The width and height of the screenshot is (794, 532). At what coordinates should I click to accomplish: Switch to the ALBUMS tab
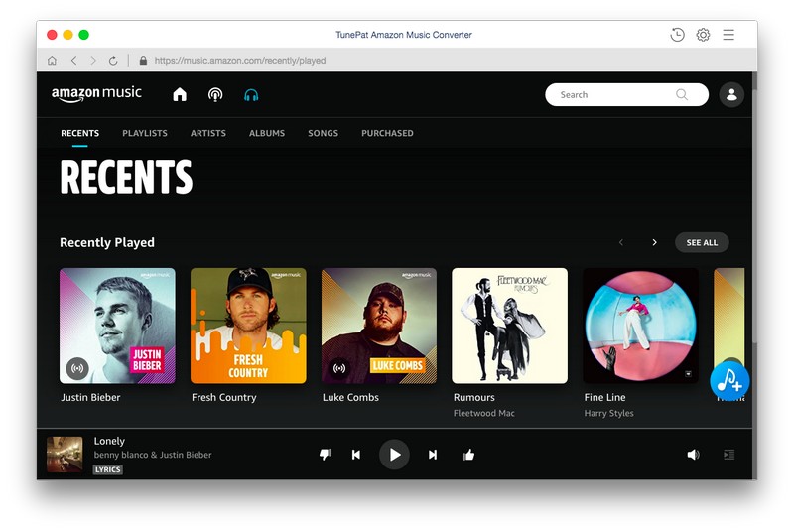point(267,133)
